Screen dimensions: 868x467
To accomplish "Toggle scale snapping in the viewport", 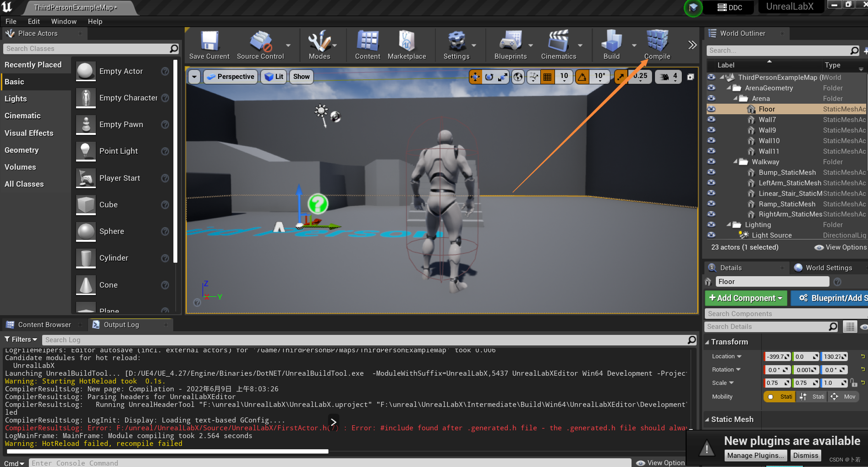I will click(621, 77).
